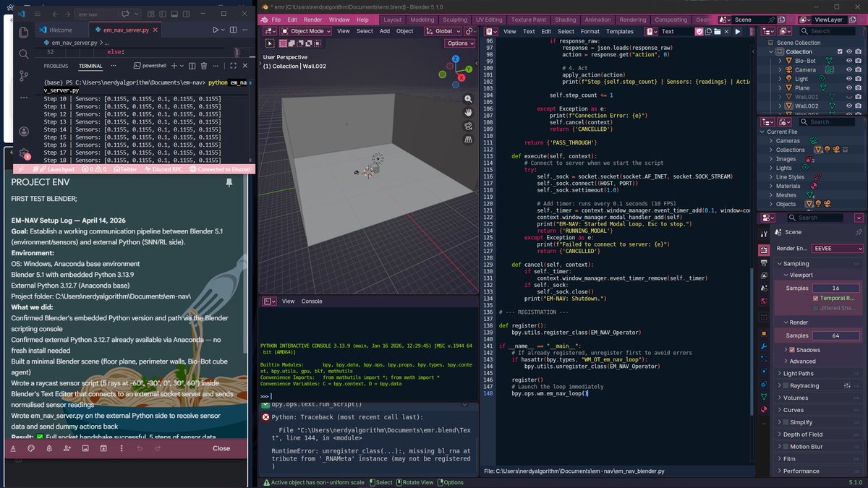
Task: Hide Camera in viewport via eye icon
Action: (849, 69)
